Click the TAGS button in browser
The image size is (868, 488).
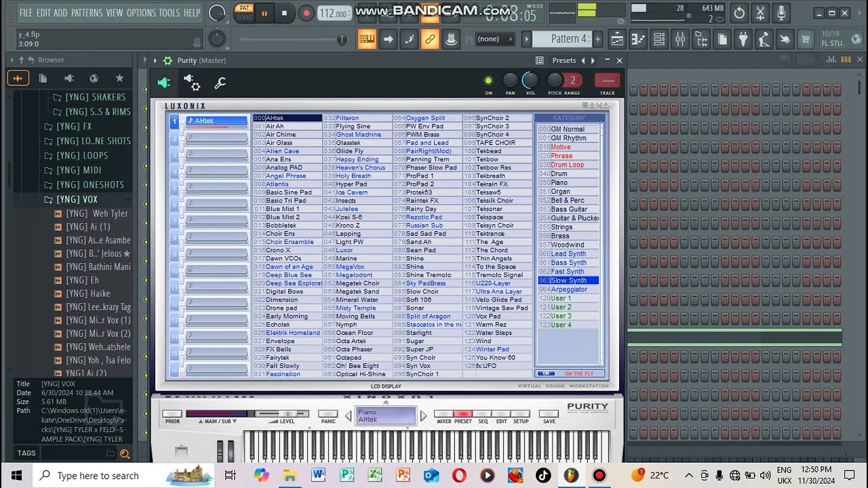point(26,453)
